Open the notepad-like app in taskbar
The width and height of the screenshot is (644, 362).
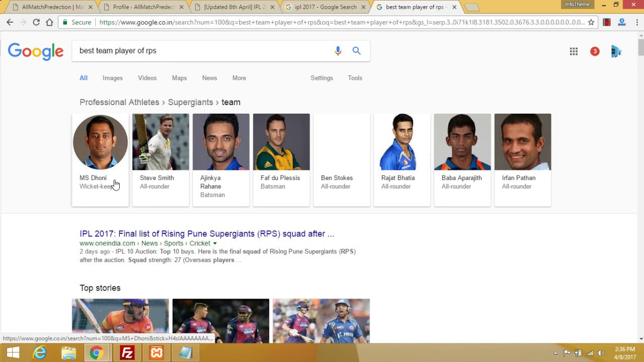coord(185,353)
